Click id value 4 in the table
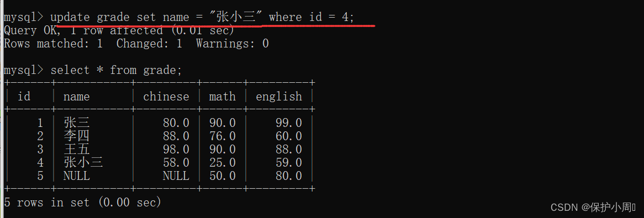Viewport: 644px width, 218px height. click(40, 163)
